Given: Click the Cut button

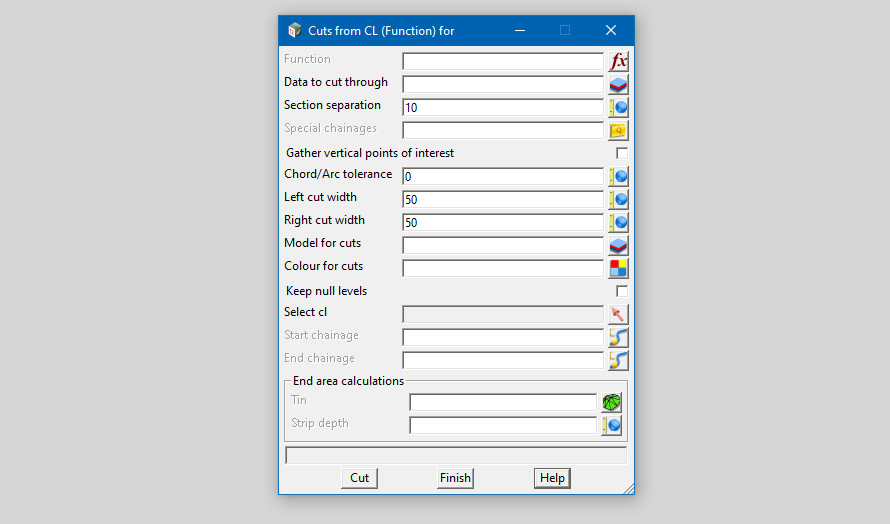Looking at the screenshot, I should pyautogui.click(x=359, y=478).
